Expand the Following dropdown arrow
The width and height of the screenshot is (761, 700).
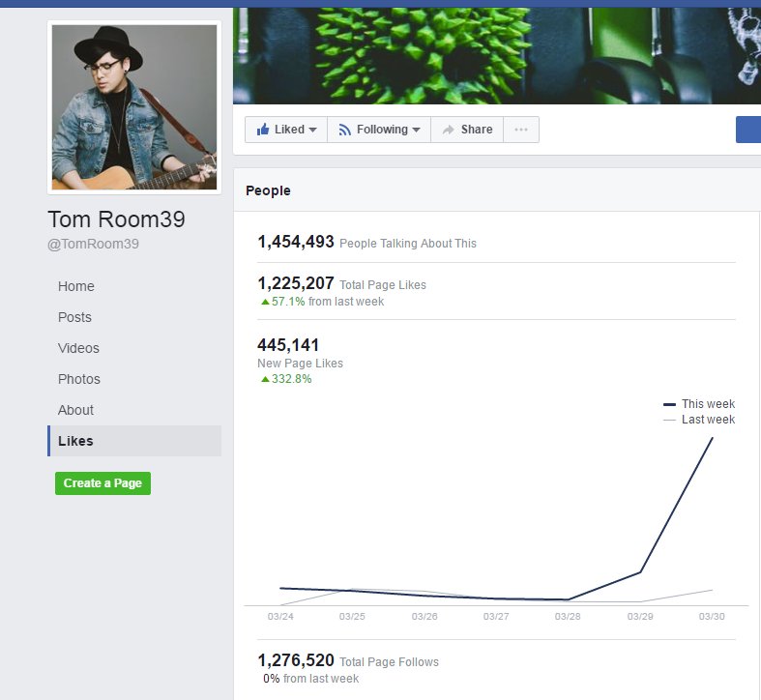pyautogui.click(x=416, y=130)
